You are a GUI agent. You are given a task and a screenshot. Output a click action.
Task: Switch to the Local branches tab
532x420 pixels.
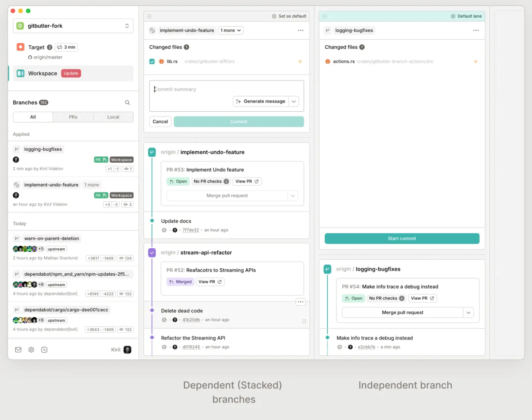(113, 117)
